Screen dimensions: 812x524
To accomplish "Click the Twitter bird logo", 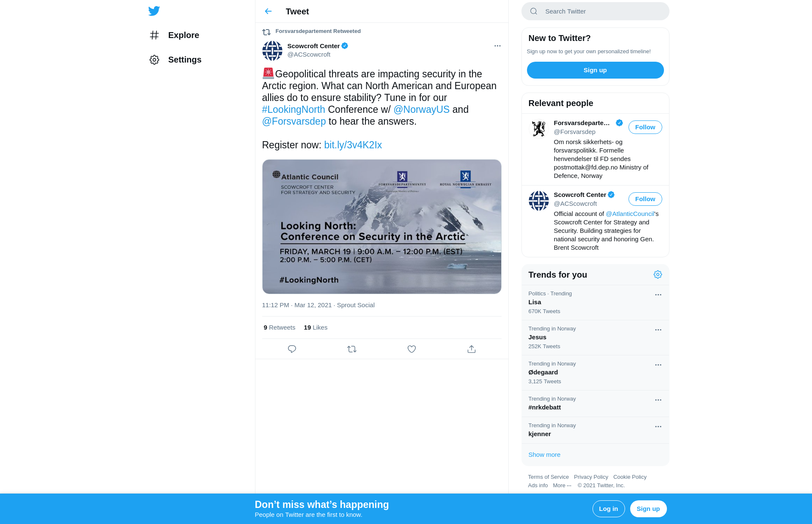I will point(154,11).
